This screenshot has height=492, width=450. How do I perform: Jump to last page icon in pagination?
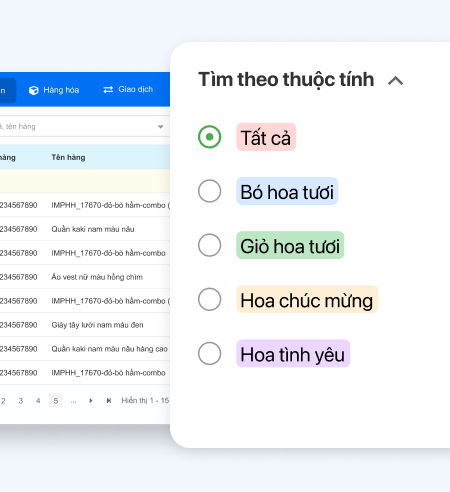tap(108, 401)
